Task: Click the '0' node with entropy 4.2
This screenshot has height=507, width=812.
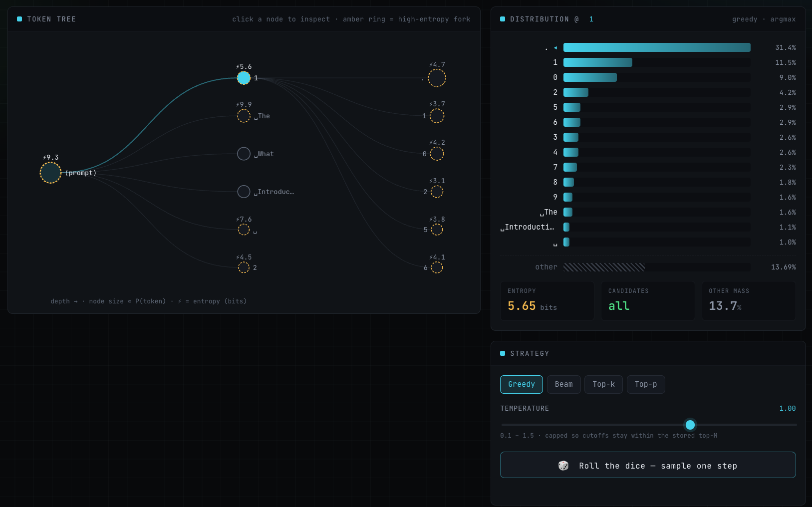Action: tap(437, 154)
